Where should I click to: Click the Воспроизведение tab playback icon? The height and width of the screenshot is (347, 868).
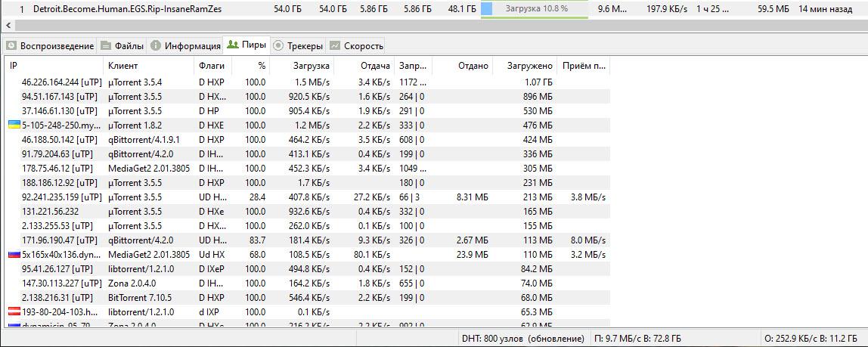click(11, 46)
